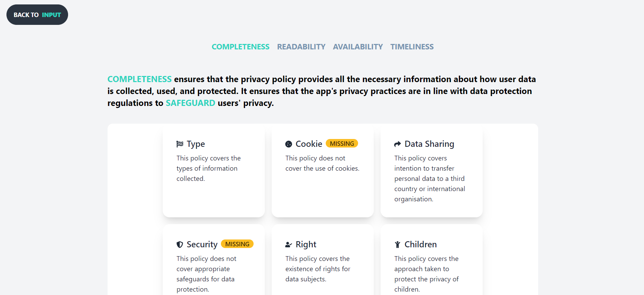Click the checkered flag icon beside Type

[x=180, y=144]
